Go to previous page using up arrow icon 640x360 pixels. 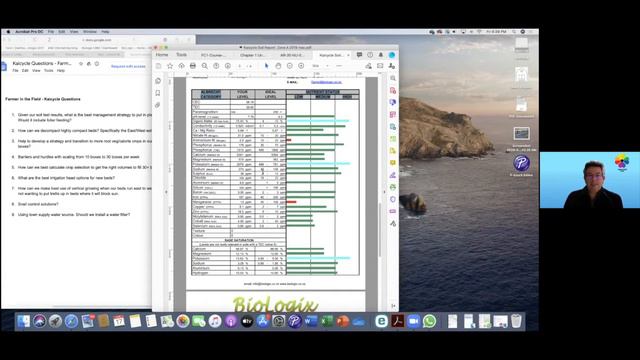tap(216, 66)
